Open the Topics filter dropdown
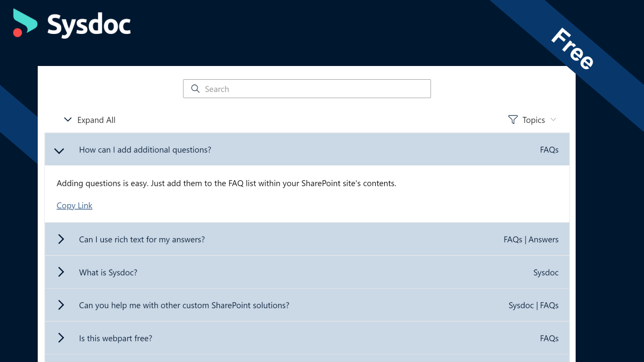Image resolution: width=644 pixels, height=362 pixels. (x=533, y=120)
